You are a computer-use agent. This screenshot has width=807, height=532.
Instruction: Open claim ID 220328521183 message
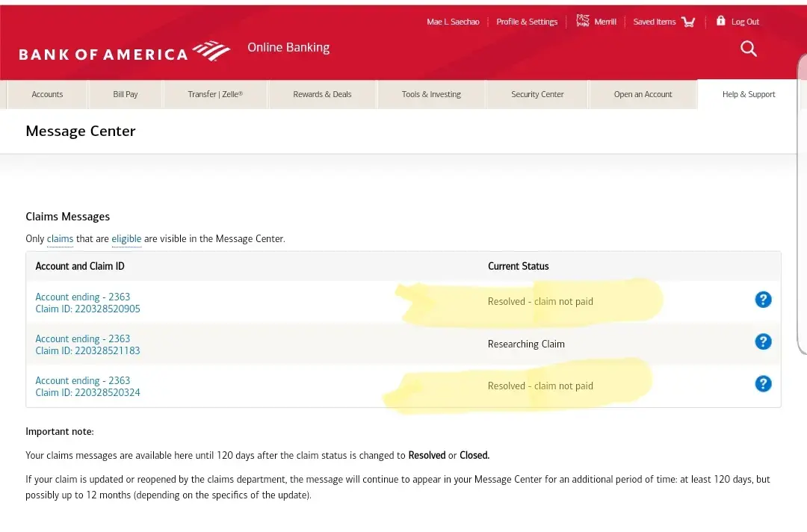[87, 350]
